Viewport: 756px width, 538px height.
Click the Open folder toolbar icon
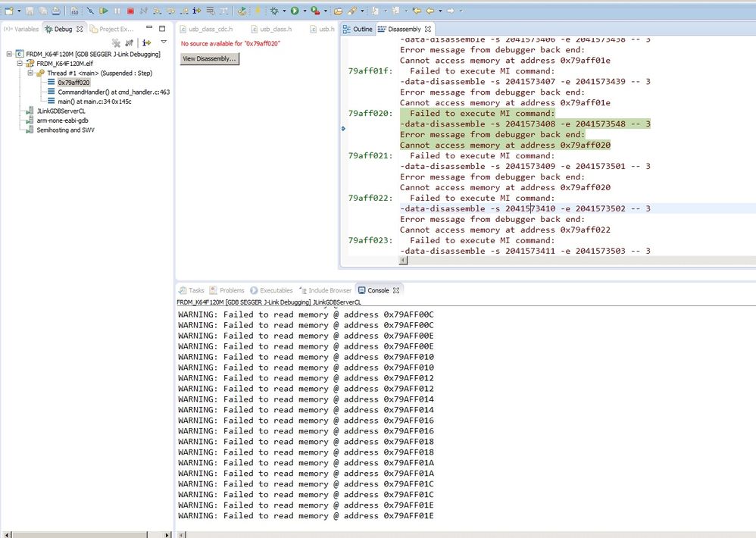tap(339, 11)
